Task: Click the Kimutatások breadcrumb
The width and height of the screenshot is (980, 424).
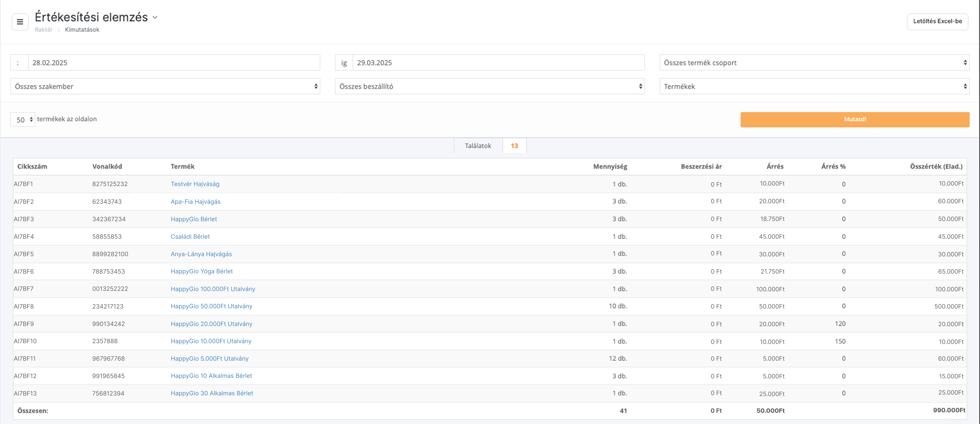Action: [x=82, y=30]
